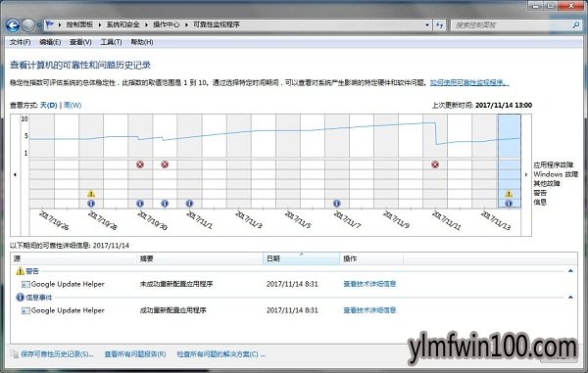Image resolution: width=588 pixels, height=373 pixels.
Task: Click the search control panel input field
Action: coord(512,25)
